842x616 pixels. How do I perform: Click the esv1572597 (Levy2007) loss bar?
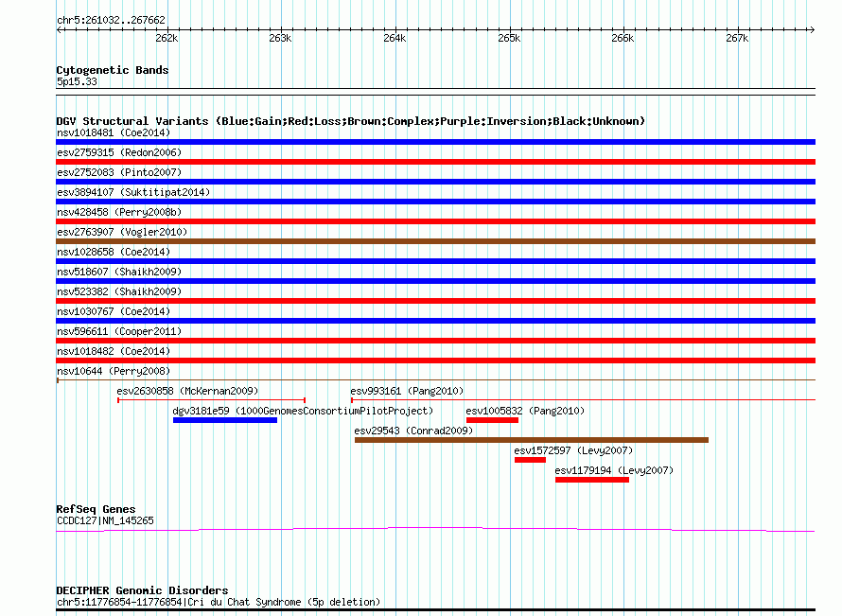pyautogui.click(x=530, y=460)
